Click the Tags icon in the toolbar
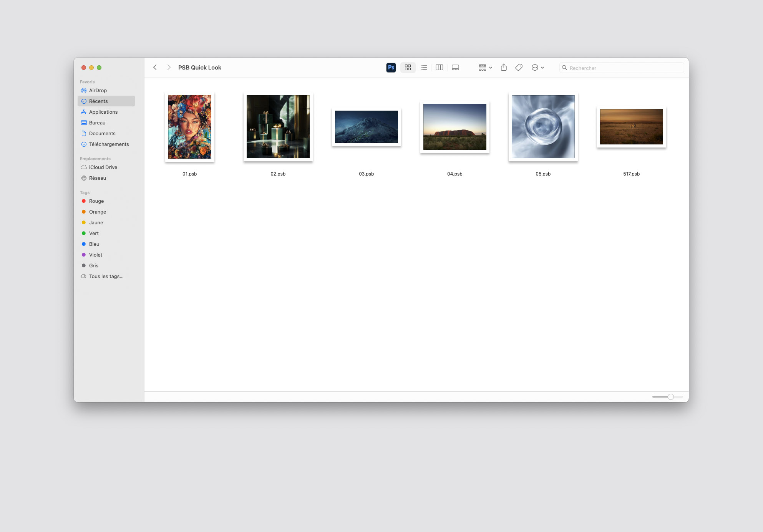The width and height of the screenshot is (763, 532). point(519,67)
